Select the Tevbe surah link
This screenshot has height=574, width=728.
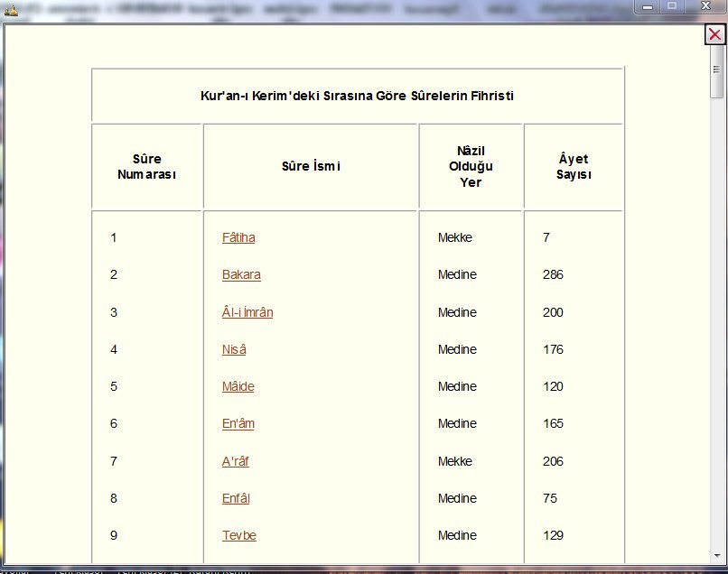click(x=239, y=535)
